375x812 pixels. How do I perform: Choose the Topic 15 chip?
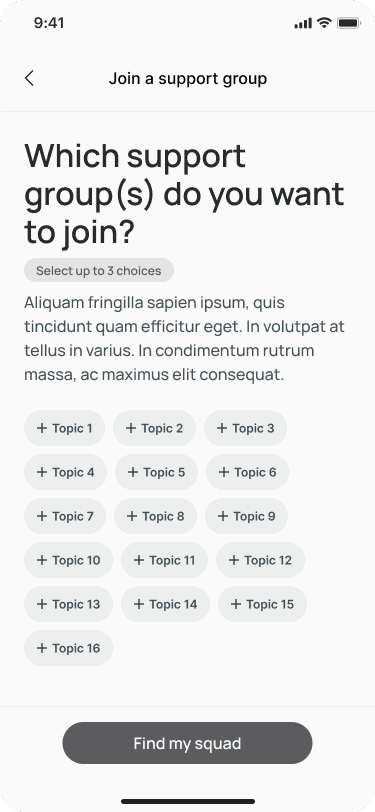(263, 604)
